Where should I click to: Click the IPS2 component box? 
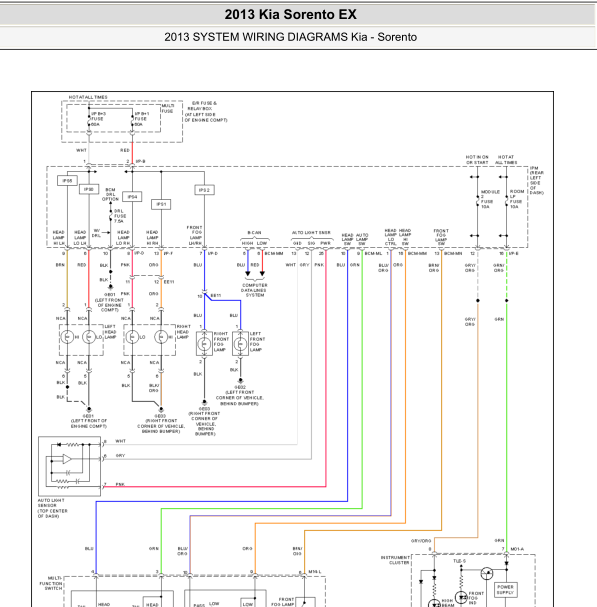point(204,190)
